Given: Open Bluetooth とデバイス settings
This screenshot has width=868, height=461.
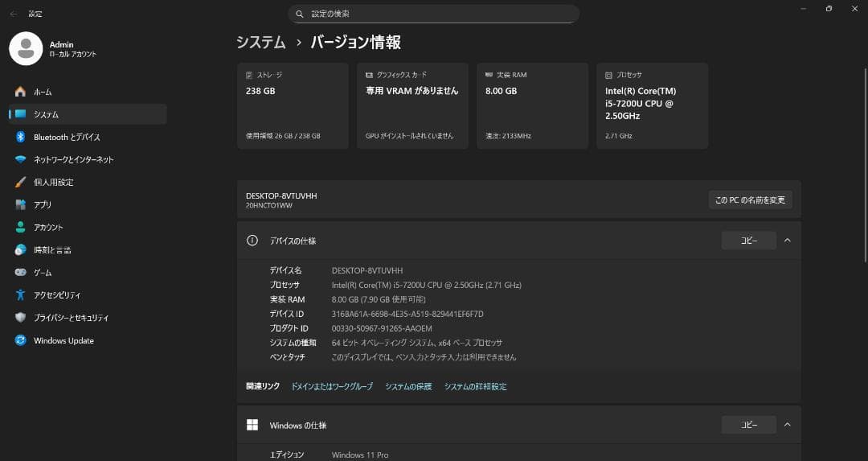Looking at the screenshot, I should pyautogui.click(x=88, y=137).
